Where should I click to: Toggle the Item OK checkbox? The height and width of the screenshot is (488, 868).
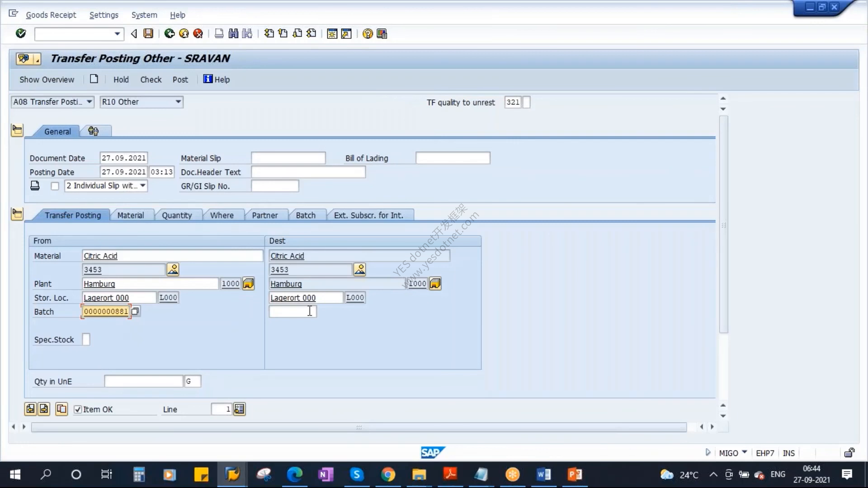pyautogui.click(x=78, y=409)
